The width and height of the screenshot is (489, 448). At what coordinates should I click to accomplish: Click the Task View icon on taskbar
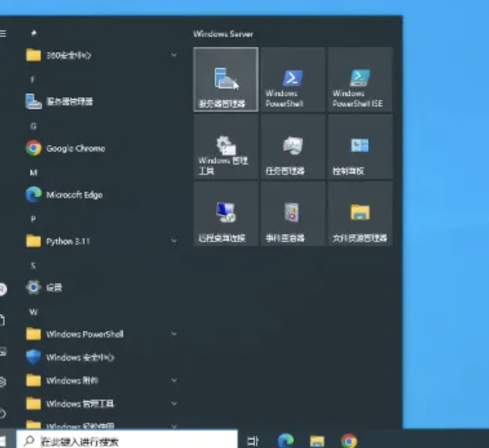point(253,440)
